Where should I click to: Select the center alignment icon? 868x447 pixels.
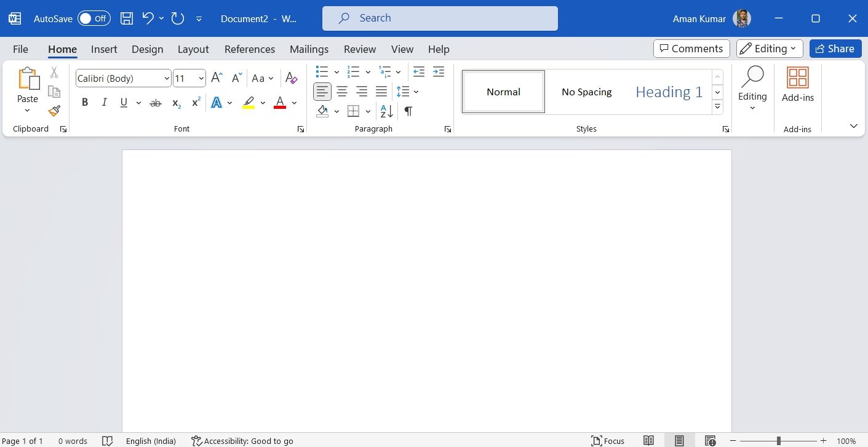pos(342,91)
